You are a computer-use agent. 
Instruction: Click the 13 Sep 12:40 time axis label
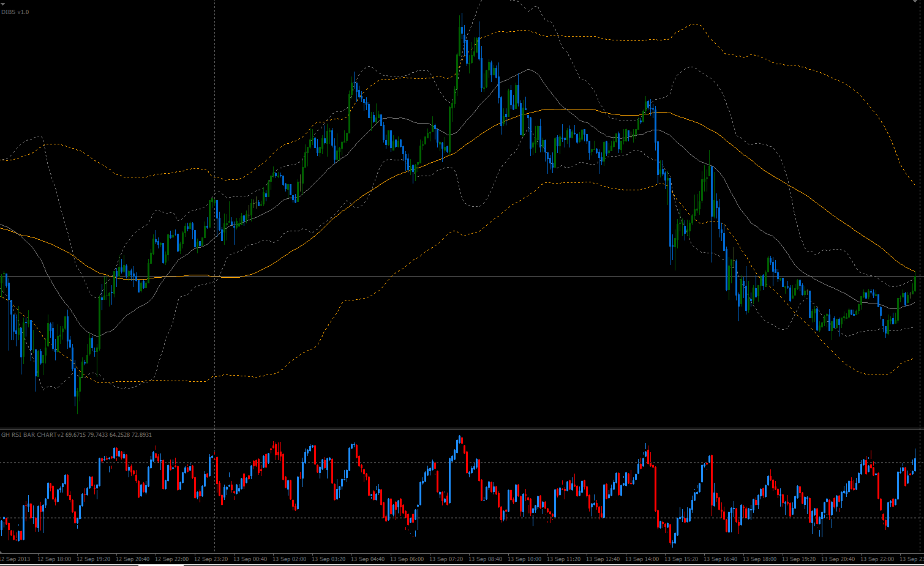(603, 559)
